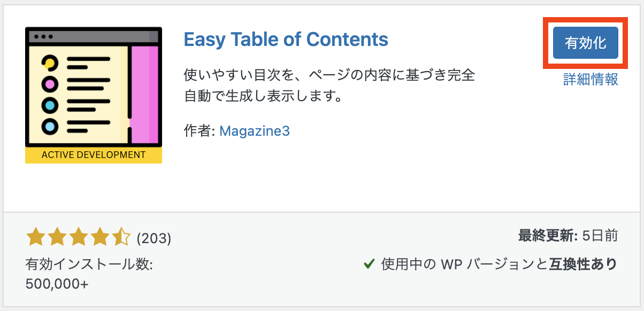Click the 有効インストール数 label
This screenshot has width=644, height=311.
89,265
